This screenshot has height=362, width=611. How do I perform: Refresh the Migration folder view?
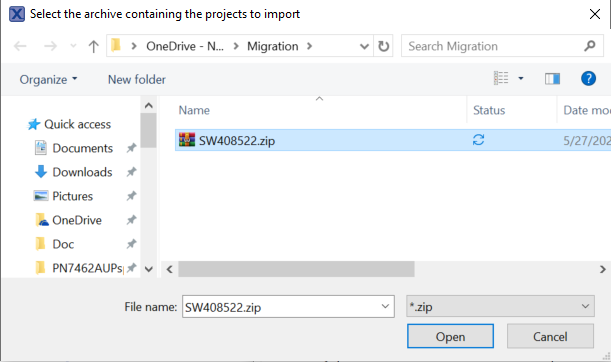pos(383,46)
